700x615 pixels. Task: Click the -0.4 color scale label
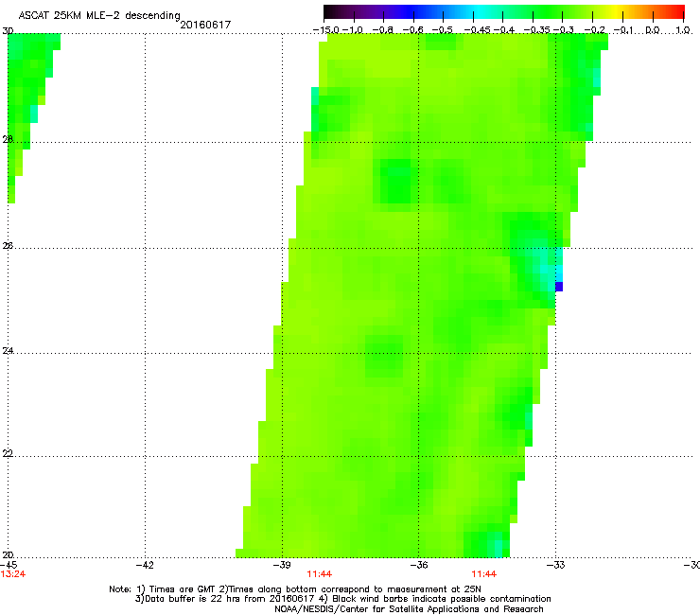(x=503, y=30)
